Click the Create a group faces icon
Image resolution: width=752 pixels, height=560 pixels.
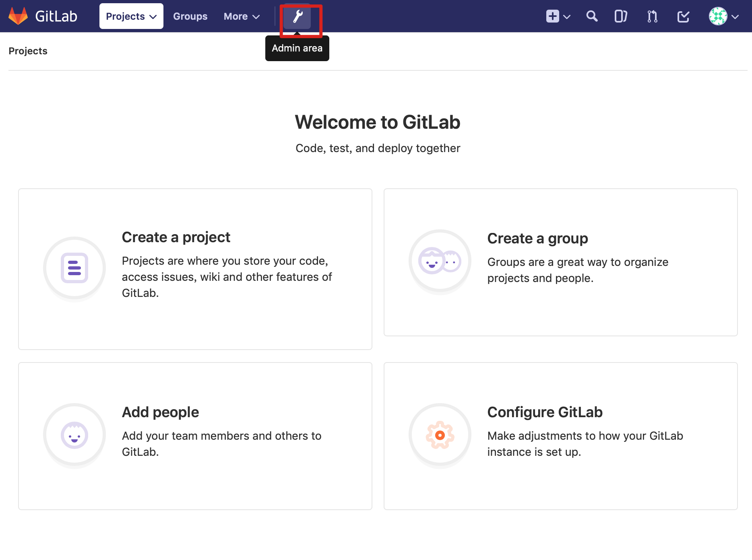[440, 261]
